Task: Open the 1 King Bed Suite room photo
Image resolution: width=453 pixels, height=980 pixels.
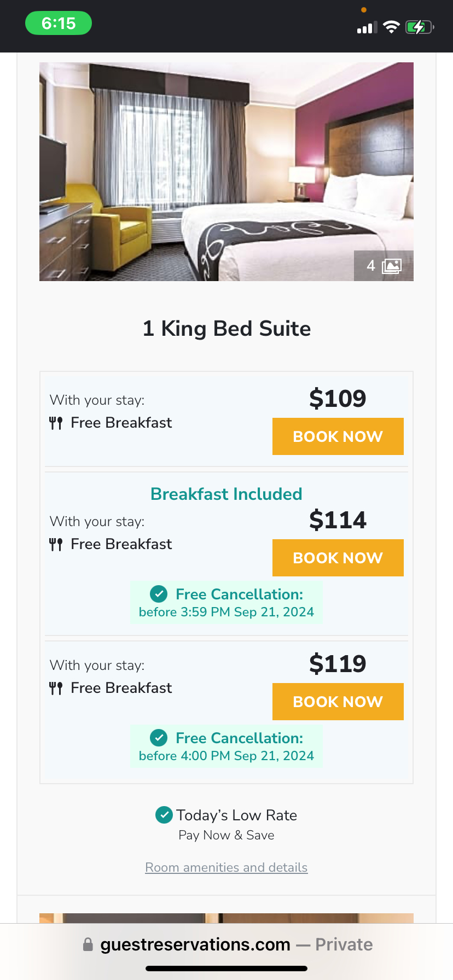Action: tap(226, 171)
